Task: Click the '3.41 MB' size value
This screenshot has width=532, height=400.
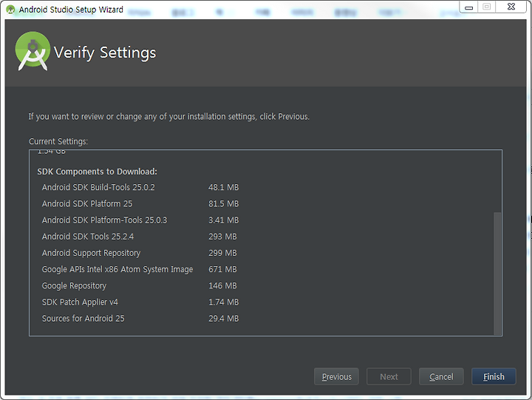Action: 224,220
